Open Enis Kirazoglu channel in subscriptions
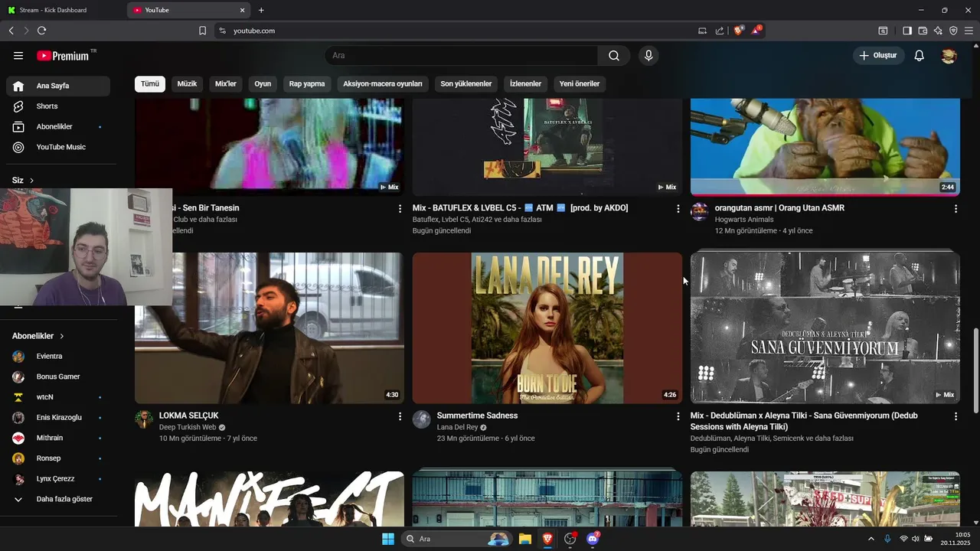This screenshot has height=551, width=980. (58, 418)
